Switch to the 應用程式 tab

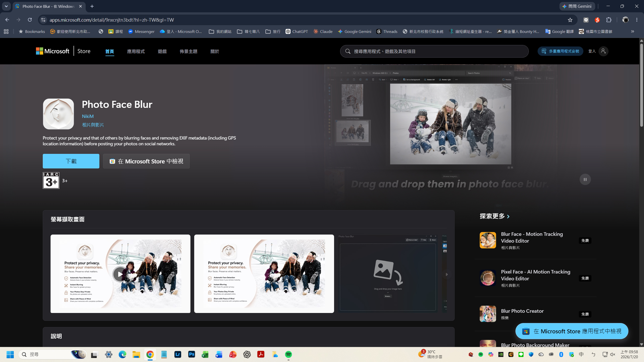(x=136, y=51)
